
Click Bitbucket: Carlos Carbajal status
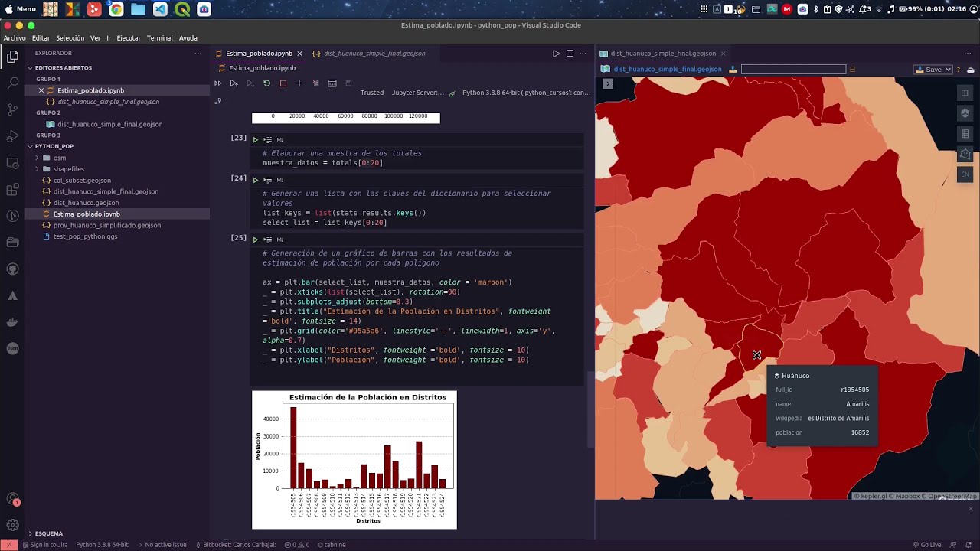point(236,545)
